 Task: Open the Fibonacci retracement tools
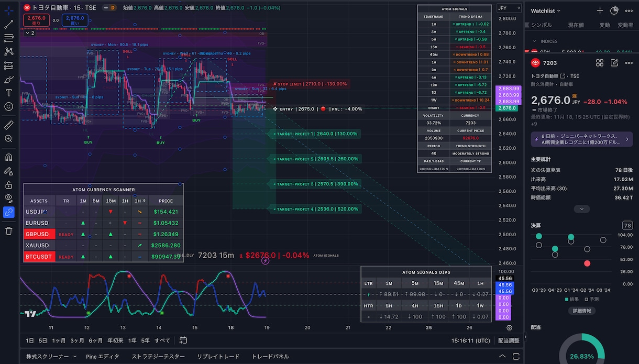coord(8,38)
